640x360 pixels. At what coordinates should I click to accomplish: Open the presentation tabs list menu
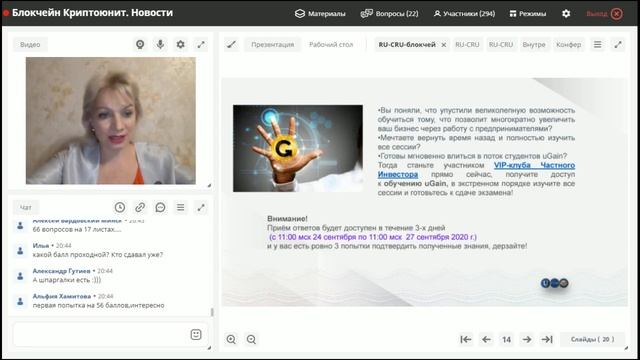click(598, 44)
